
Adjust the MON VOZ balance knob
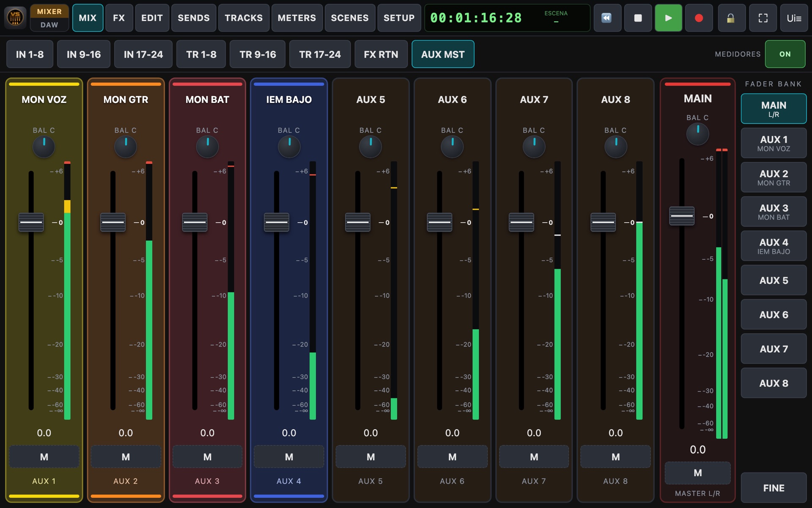coord(44,147)
